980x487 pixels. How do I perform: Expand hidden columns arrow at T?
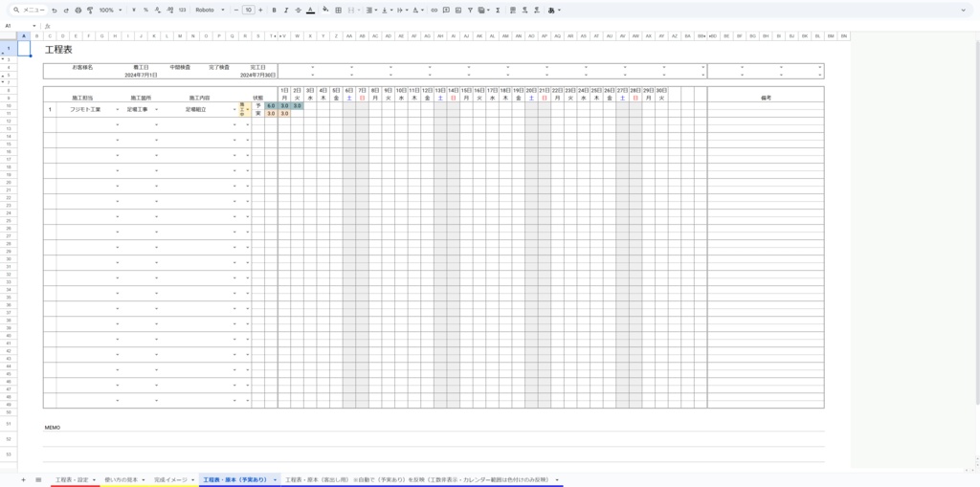[x=275, y=36]
